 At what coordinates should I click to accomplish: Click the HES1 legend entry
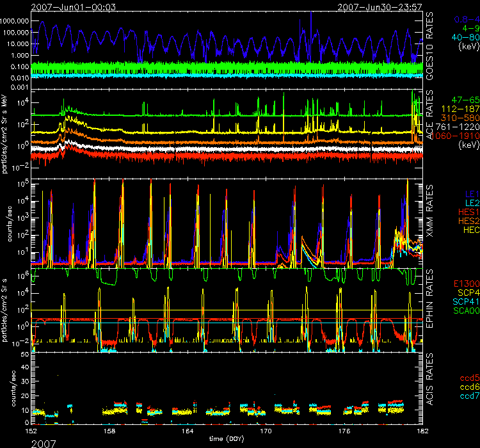coord(466,211)
